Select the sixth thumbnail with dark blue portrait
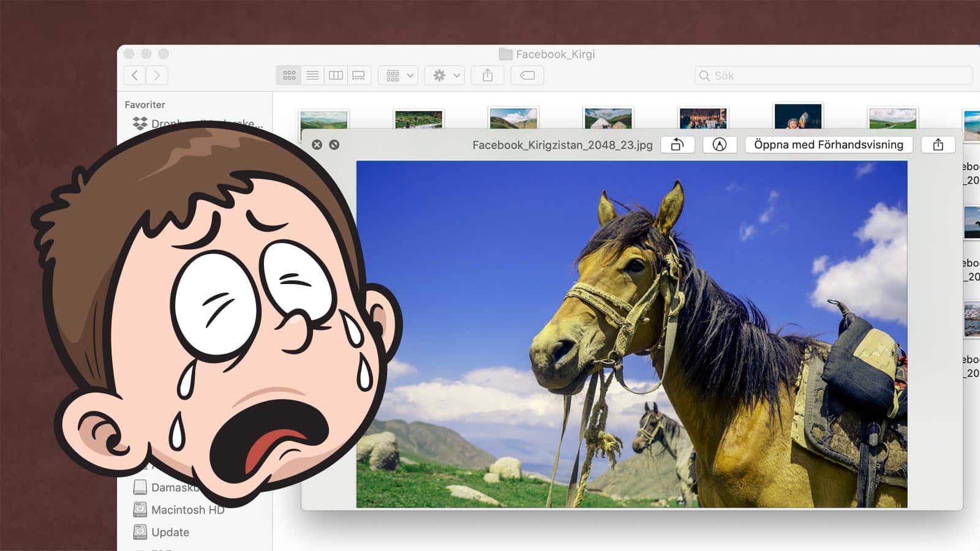 pyautogui.click(x=798, y=116)
